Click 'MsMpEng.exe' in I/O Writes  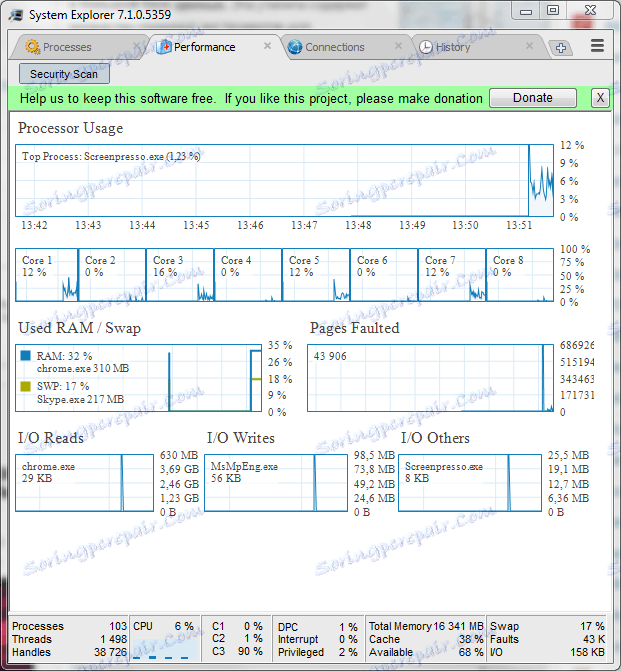coord(244,466)
